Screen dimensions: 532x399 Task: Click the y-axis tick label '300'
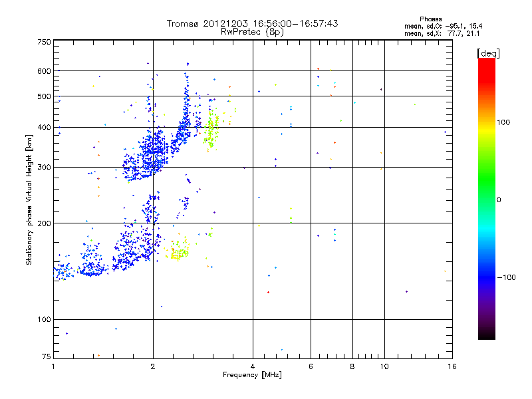pos(44,168)
